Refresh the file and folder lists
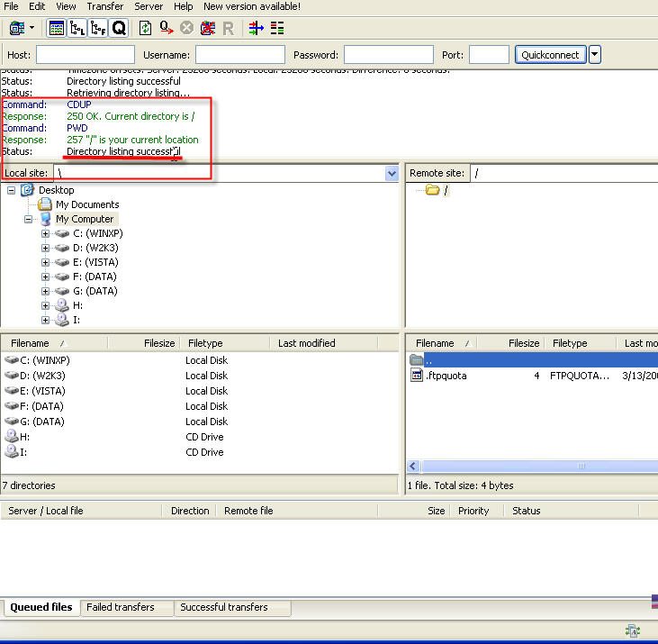 click(145, 29)
